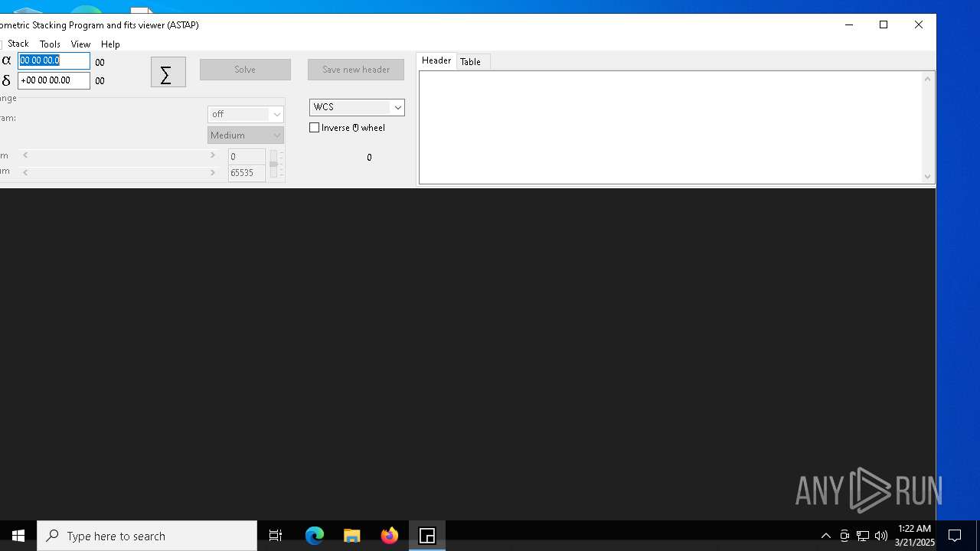Launch Firefox from the taskbar
This screenshot has width=980, height=551.
390,536
